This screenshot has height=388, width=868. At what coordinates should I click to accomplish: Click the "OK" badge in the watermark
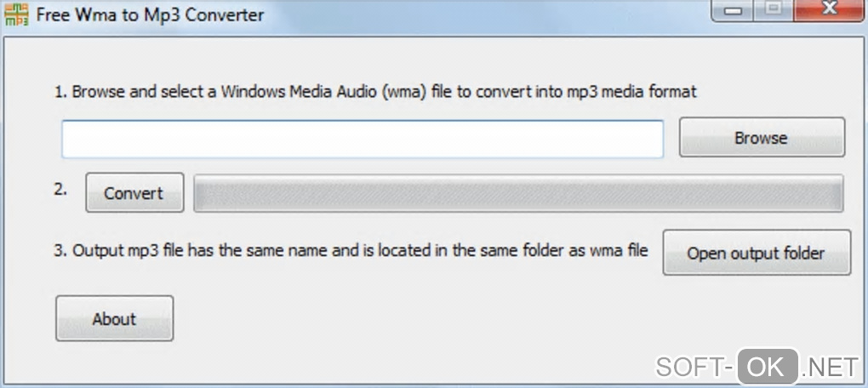point(768,367)
